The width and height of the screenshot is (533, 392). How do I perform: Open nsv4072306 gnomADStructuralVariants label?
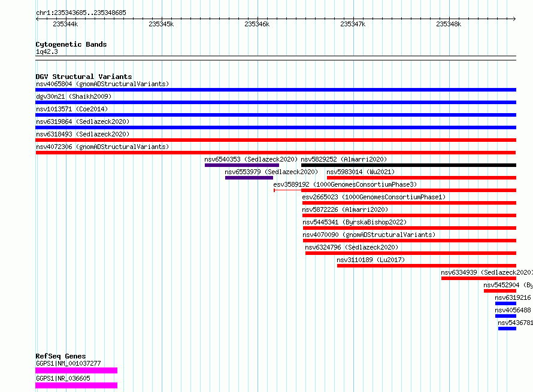(102, 147)
